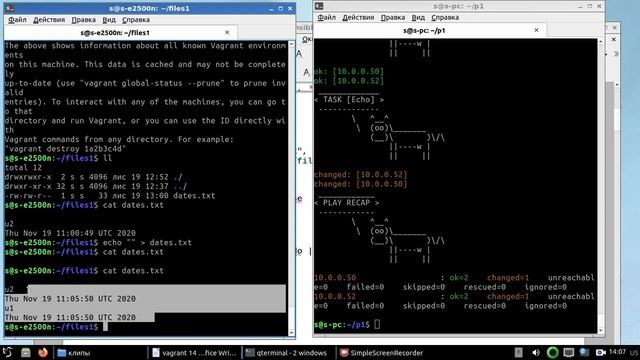Close the p1 terminal window
The width and height of the screenshot is (640, 360).
(x=599, y=7)
